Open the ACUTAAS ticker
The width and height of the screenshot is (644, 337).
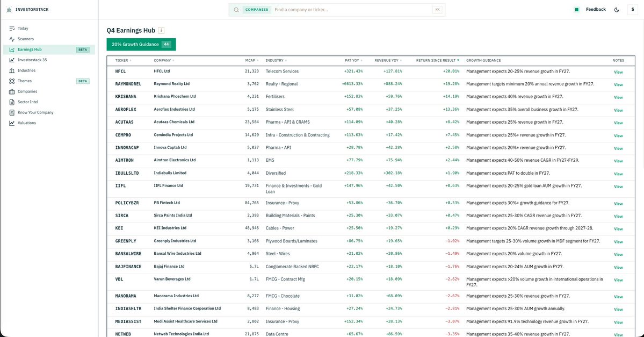(125, 122)
